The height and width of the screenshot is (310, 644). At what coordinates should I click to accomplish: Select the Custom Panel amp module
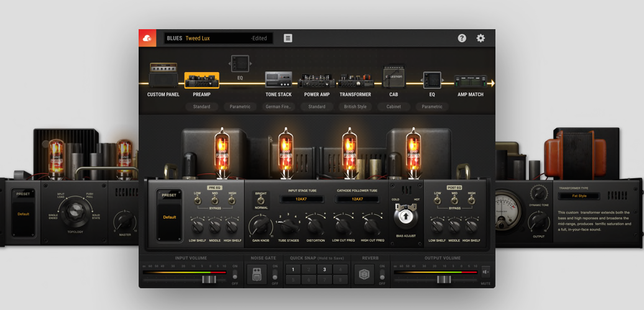coord(163,75)
